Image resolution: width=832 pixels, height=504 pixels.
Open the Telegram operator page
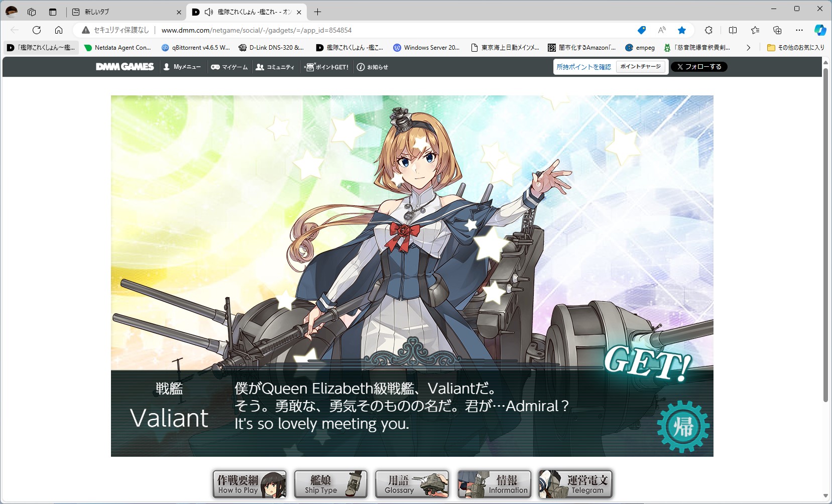tap(575, 484)
